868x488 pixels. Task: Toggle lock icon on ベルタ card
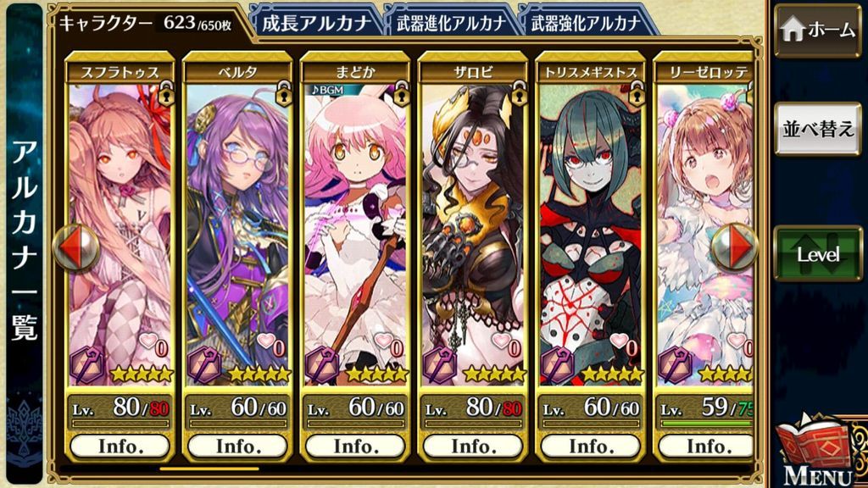(x=283, y=94)
